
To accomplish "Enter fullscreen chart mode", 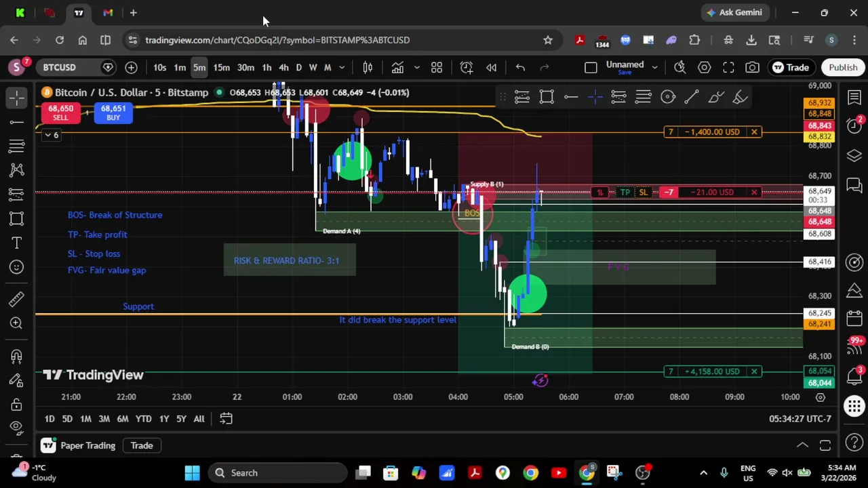I will point(728,67).
